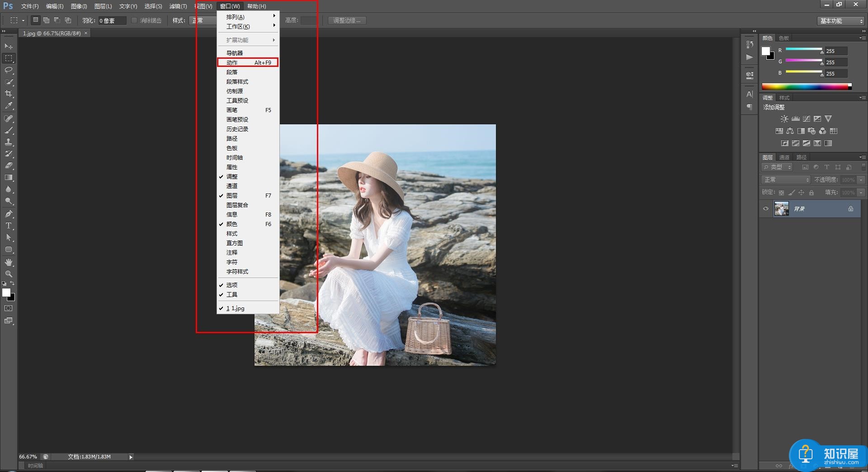This screenshot has width=868, height=472.
Task: Select the Spot Healing Brush tool
Action: pyautogui.click(x=9, y=118)
